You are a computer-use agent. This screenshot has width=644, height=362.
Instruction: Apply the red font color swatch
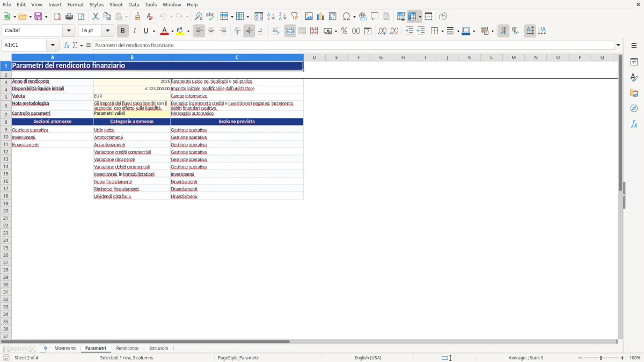point(165,31)
